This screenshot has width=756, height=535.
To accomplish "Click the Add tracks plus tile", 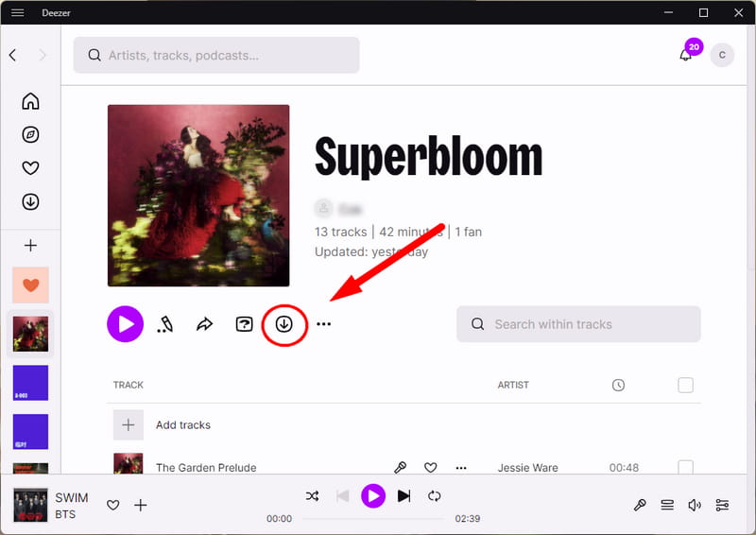I will coord(129,424).
